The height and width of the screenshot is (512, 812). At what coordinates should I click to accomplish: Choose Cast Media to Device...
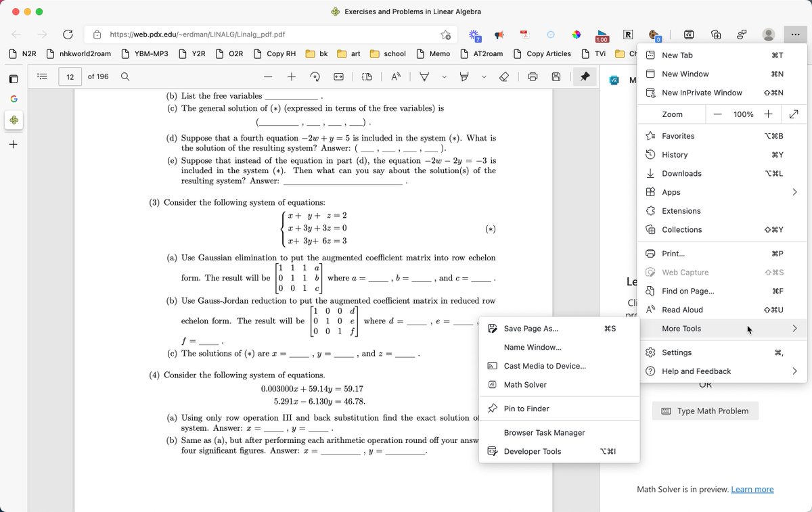[559, 366]
